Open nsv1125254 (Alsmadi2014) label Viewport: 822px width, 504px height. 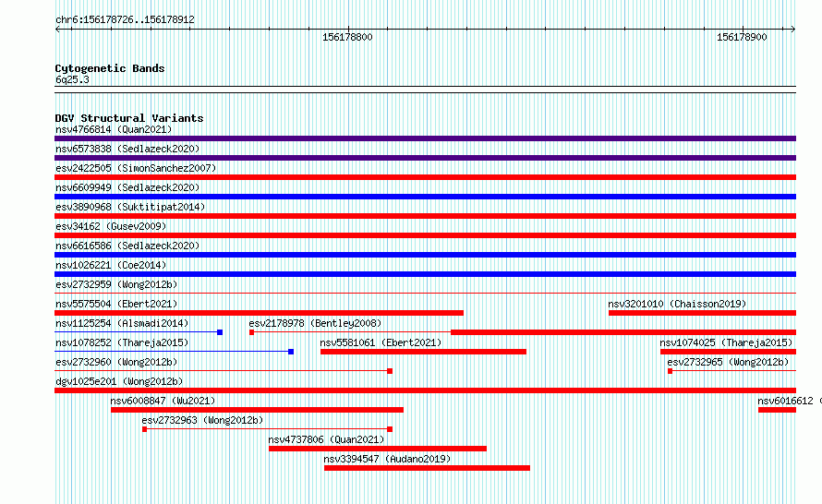(122, 323)
